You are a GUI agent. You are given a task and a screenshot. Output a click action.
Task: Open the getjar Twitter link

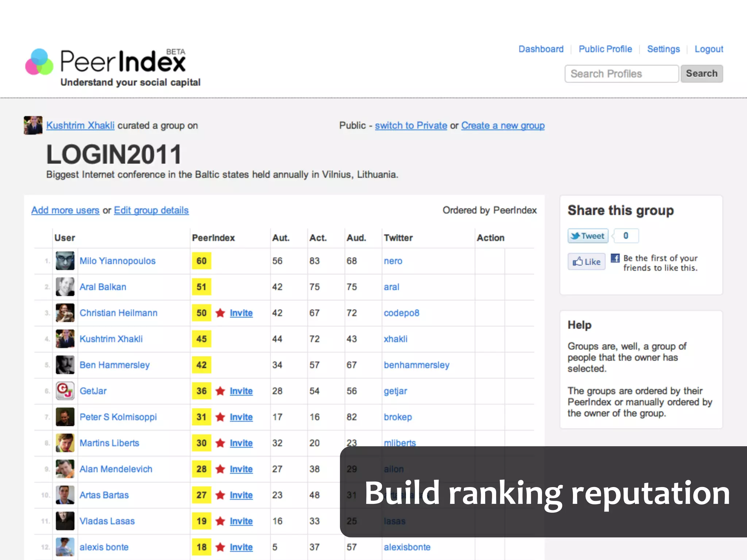click(x=395, y=391)
